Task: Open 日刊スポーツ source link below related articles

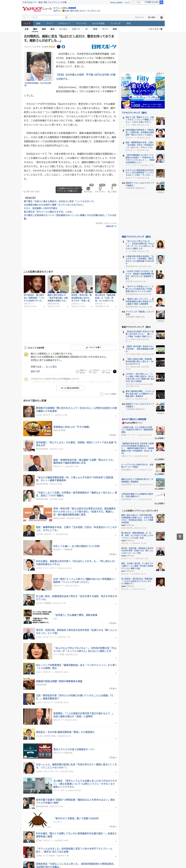Action: [x=111, y=226]
